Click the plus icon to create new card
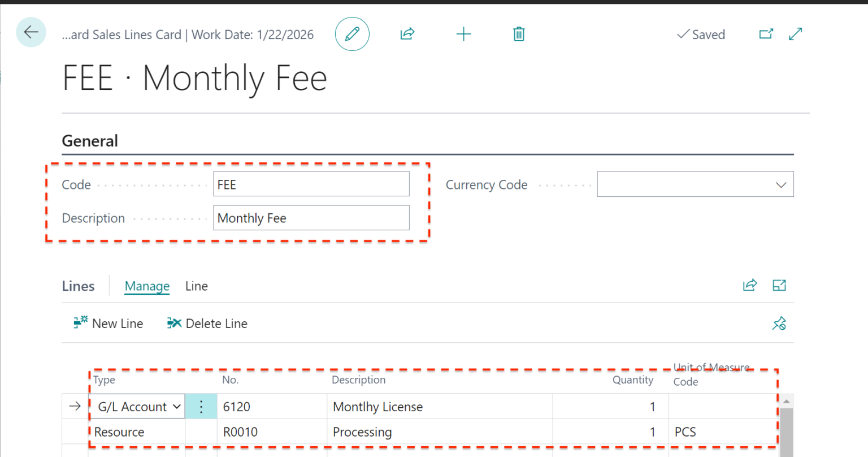Image resolution: width=868 pixels, height=457 pixels. coord(463,34)
